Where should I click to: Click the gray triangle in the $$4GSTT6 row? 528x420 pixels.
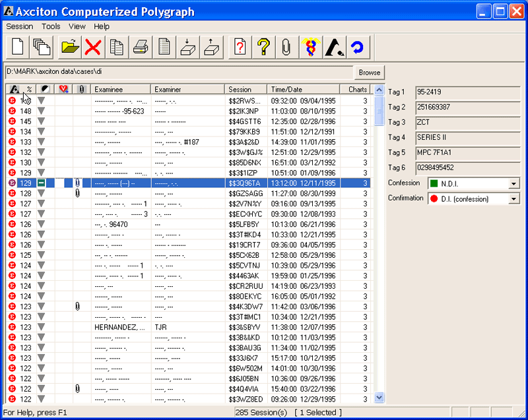pyautogui.click(x=41, y=121)
